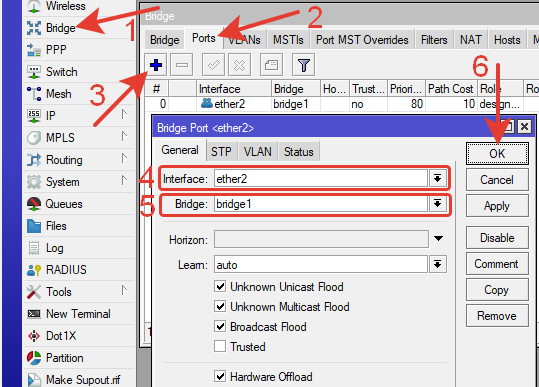
Task: Open Mesh icon in sidebar
Action: (34, 94)
